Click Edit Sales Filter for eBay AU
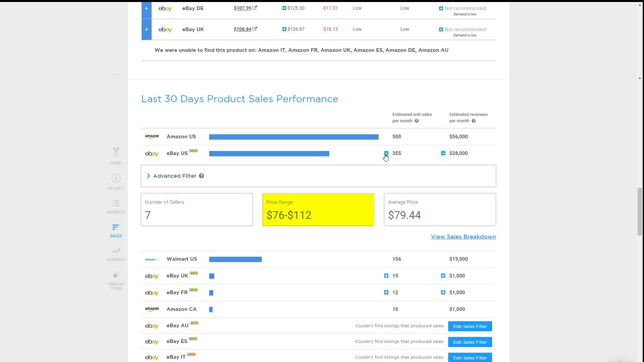 coord(469,326)
